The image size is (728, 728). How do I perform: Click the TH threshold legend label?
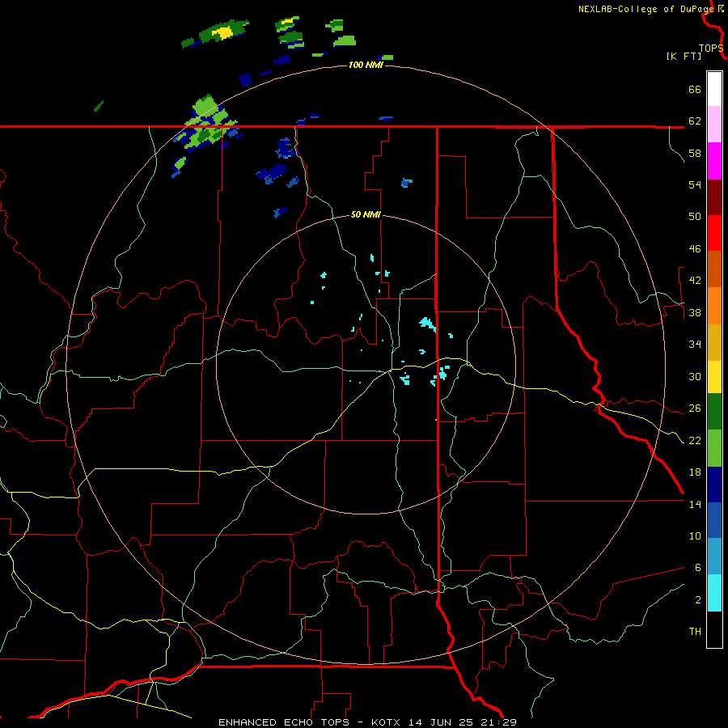[695, 632]
